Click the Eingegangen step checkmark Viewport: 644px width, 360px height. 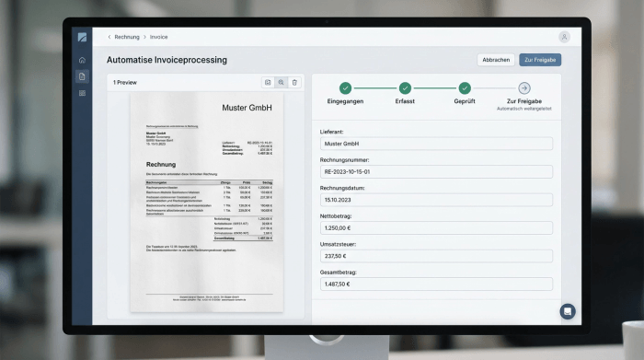345,88
